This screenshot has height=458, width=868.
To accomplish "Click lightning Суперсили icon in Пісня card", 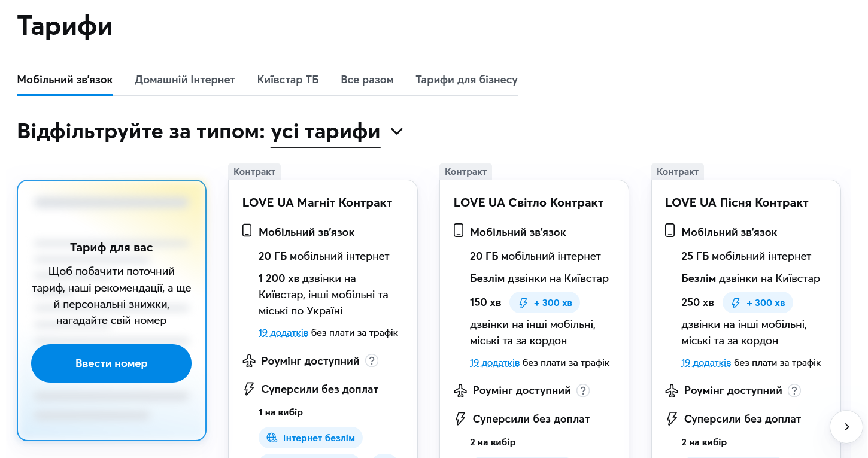I will (672, 419).
